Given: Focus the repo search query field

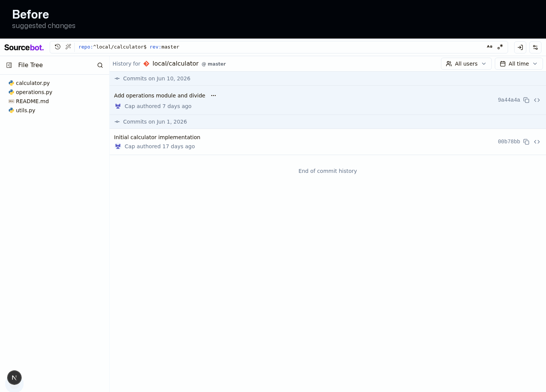Looking at the screenshot, I should point(279,47).
